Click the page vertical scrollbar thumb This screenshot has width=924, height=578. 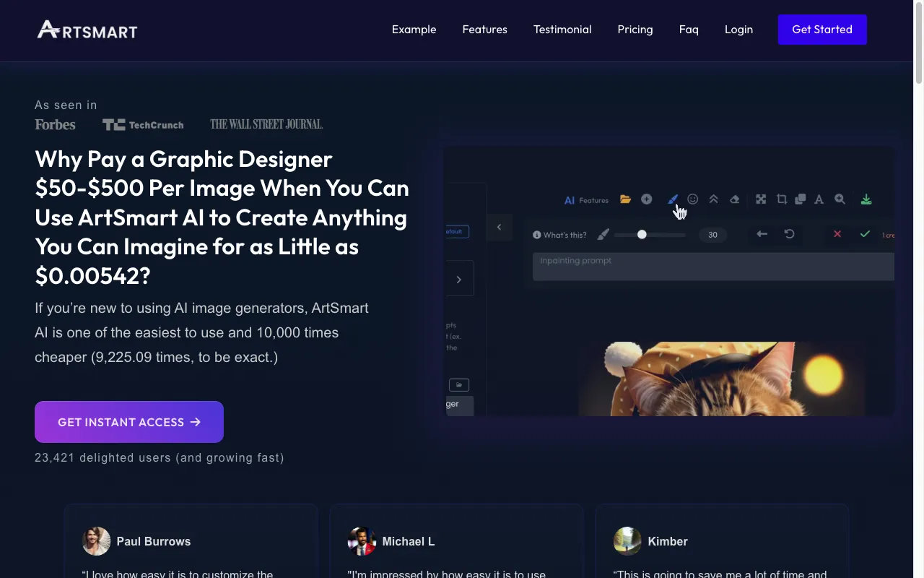click(918, 43)
